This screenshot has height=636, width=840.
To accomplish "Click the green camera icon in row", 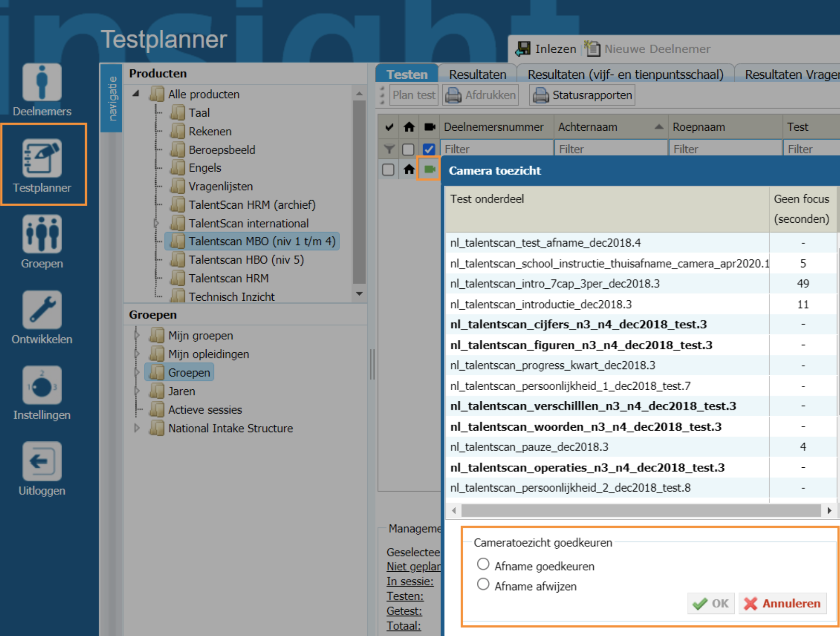I will coord(429,169).
